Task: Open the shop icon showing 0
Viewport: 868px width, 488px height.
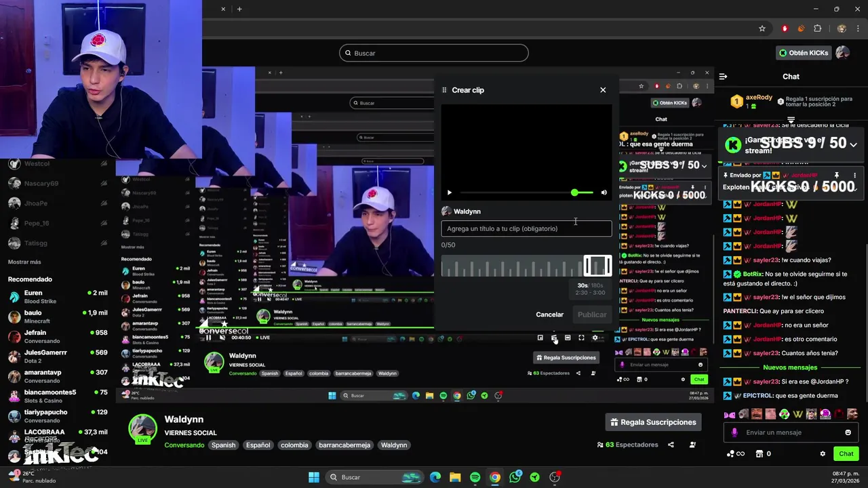Action: pos(764,454)
